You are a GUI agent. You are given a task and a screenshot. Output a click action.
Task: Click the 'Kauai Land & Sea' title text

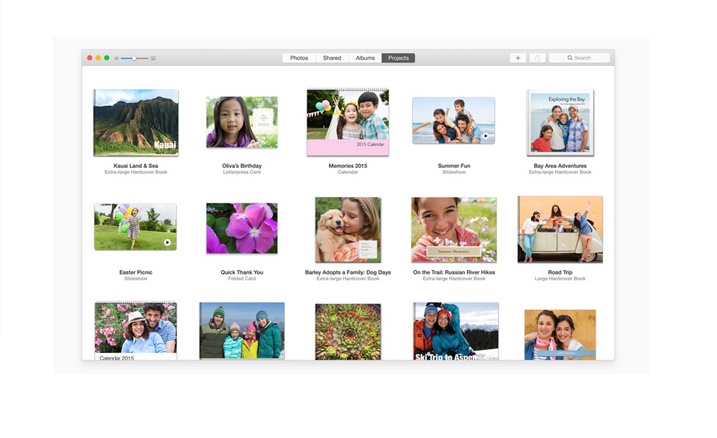point(136,166)
